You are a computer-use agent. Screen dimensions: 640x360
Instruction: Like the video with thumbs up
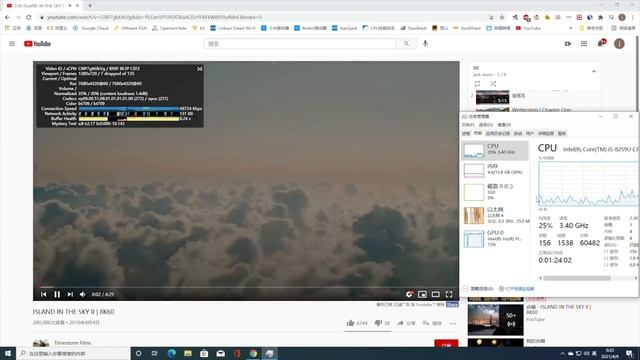coord(350,323)
